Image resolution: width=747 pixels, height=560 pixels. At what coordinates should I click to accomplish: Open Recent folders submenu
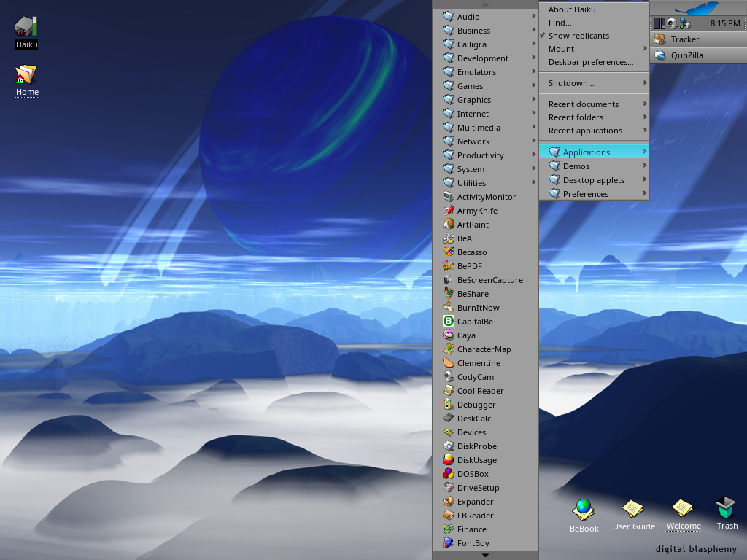click(594, 117)
